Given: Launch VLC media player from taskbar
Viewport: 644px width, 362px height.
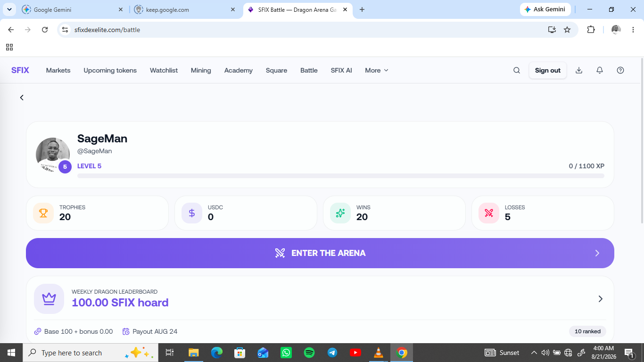Looking at the screenshot, I should click(379, 353).
